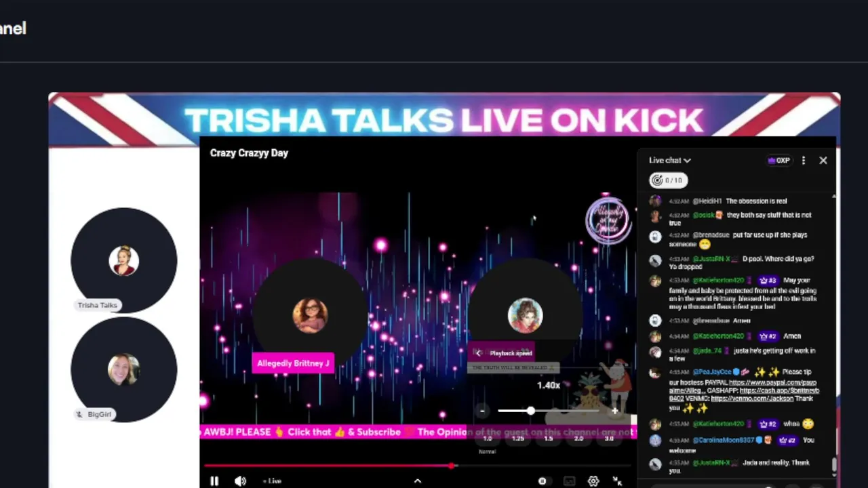
Task: Go back from the Playback speed menu
Action: pyautogui.click(x=478, y=353)
